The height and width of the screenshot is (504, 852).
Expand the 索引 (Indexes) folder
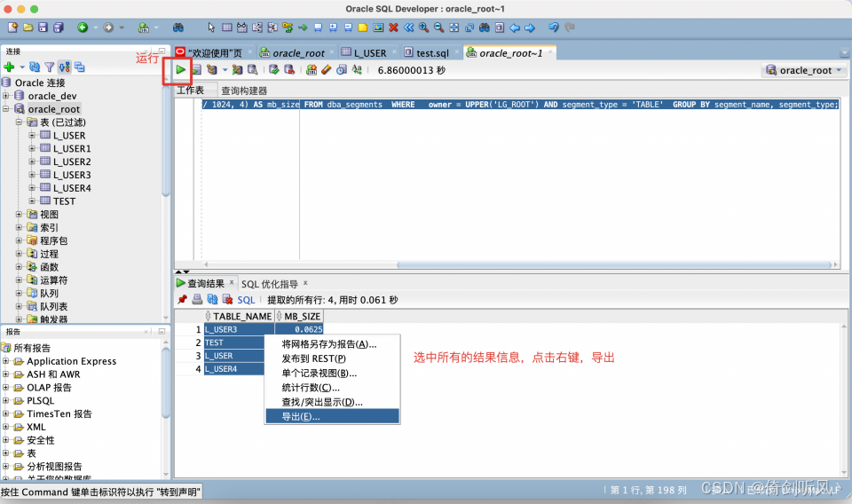pos(19,227)
